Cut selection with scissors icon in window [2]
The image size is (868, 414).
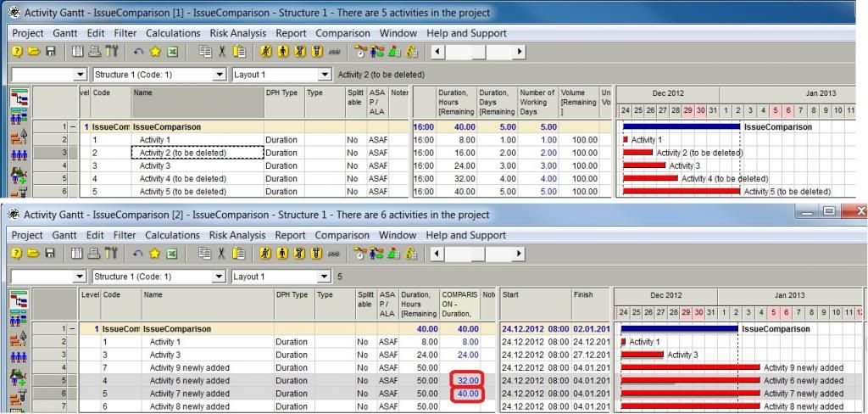coord(222,254)
